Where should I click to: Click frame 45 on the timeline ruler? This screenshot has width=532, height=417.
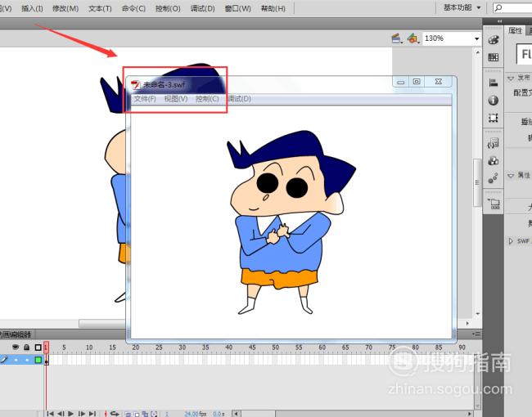(x=252, y=347)
